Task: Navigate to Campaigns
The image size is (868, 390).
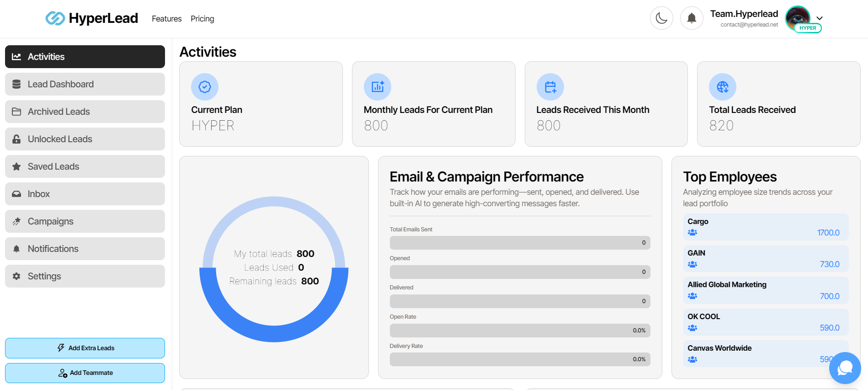Action: pyautogui.click(x=85, y=221)
